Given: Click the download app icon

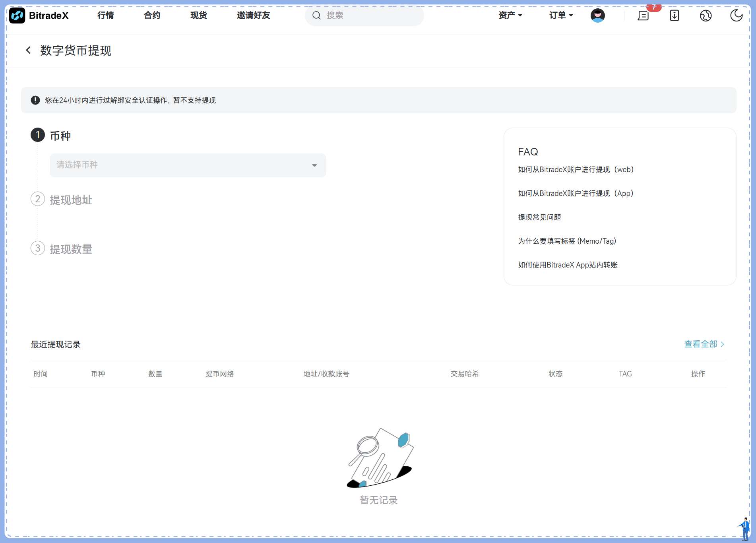Looking at the screenshot, I should point(675,16).
